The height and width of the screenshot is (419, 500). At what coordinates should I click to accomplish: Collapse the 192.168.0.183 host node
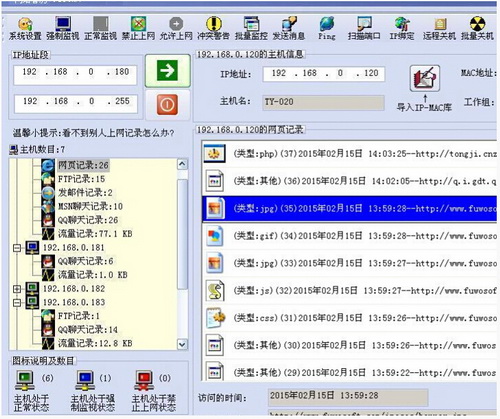tap(17, 303)
